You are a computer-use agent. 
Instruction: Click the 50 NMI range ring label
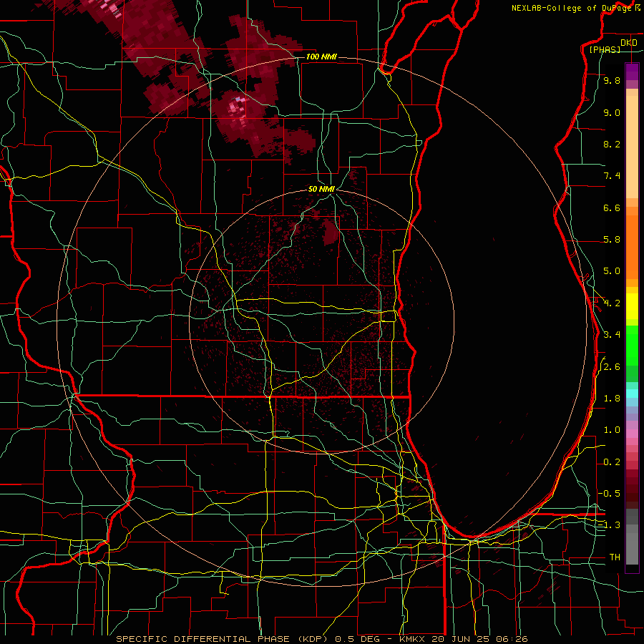(x=321, y=189)
